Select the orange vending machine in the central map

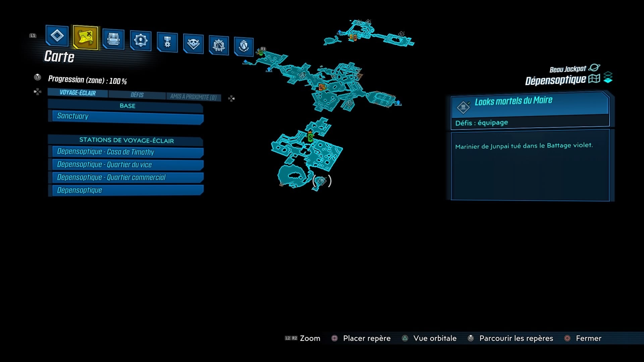click(x=321, y=87)
